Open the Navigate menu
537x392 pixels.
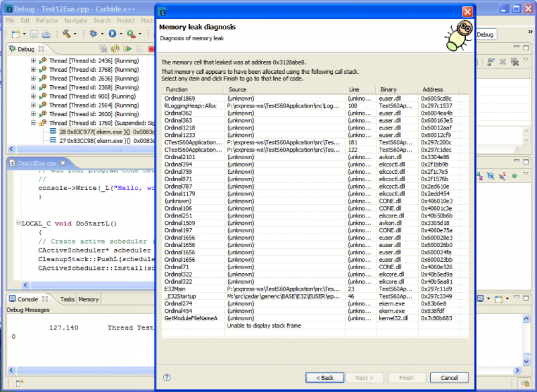[x=76, y=21]
